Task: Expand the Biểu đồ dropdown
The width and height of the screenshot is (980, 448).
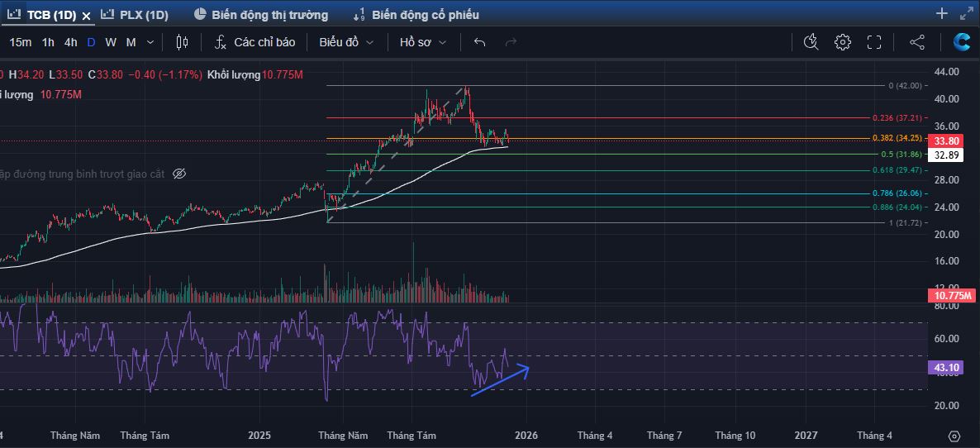Action: point(346,42)
